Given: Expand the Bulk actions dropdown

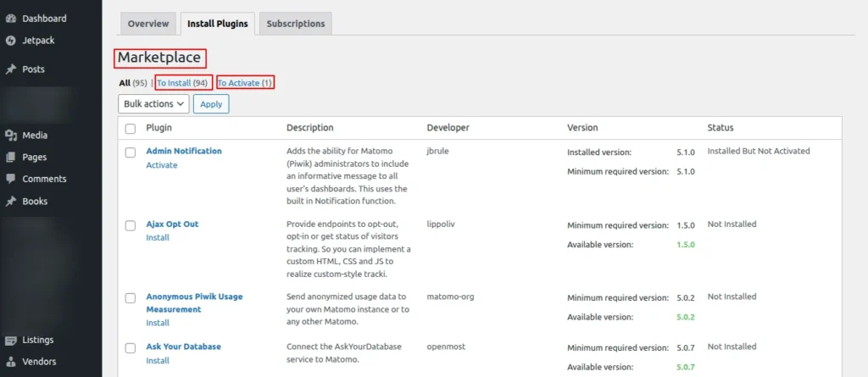Looking at the screenshot, I should 153,104.
